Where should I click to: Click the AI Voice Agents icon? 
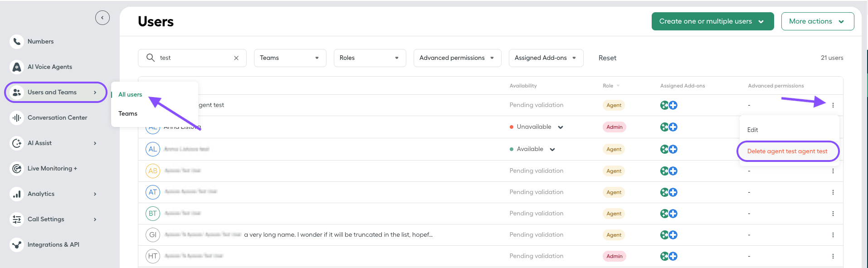17,67
